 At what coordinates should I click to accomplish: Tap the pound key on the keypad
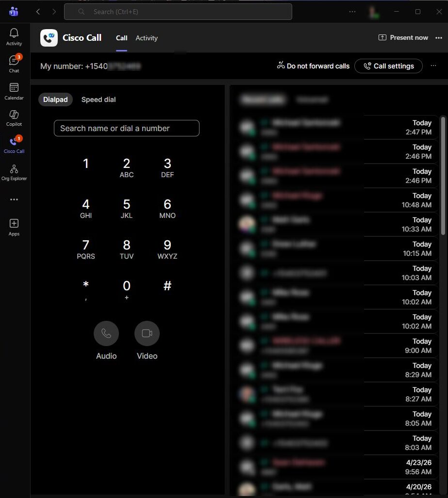point(167,286)
